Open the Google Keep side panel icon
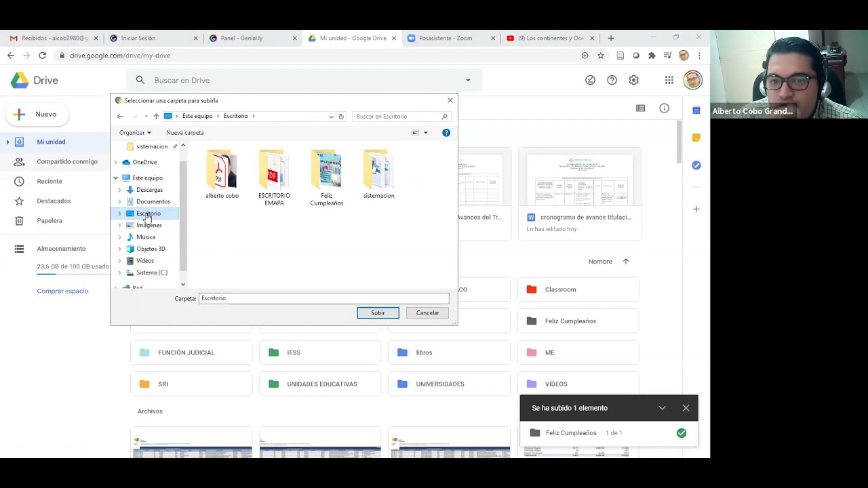868x488 pixels. [696, 138]
